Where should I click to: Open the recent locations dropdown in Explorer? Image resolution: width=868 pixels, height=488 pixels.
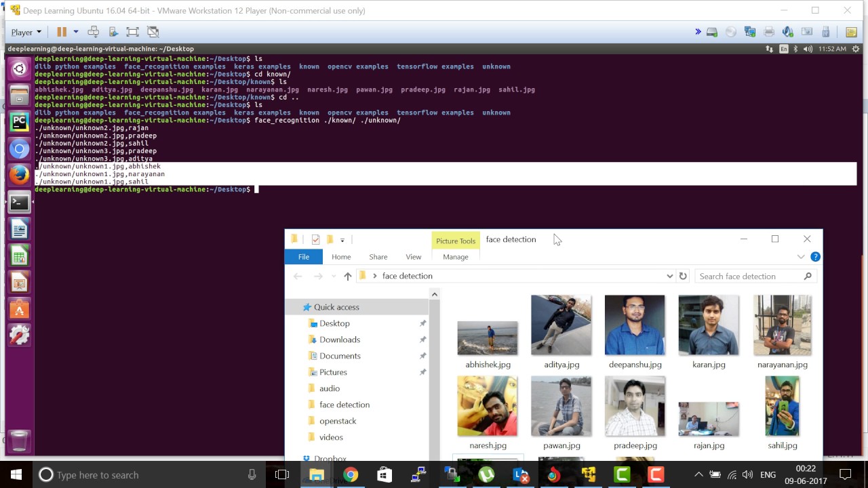click(x=334, y=277)
